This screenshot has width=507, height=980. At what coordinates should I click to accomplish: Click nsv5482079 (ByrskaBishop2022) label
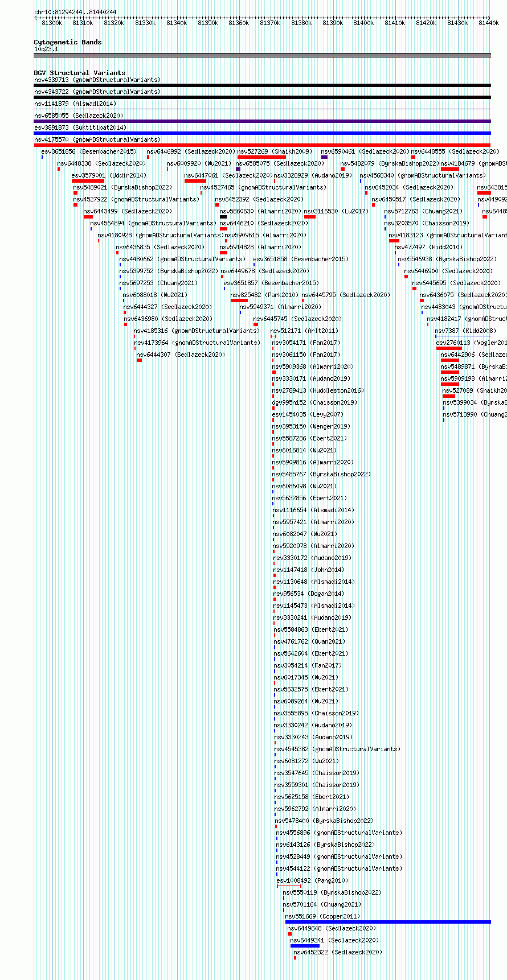coord(390,163)
